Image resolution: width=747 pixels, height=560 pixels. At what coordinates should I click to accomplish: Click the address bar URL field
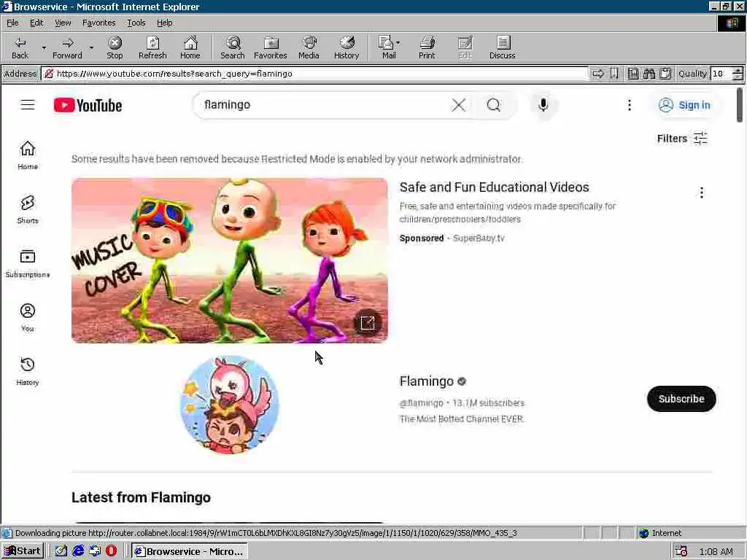pos(314,74)
